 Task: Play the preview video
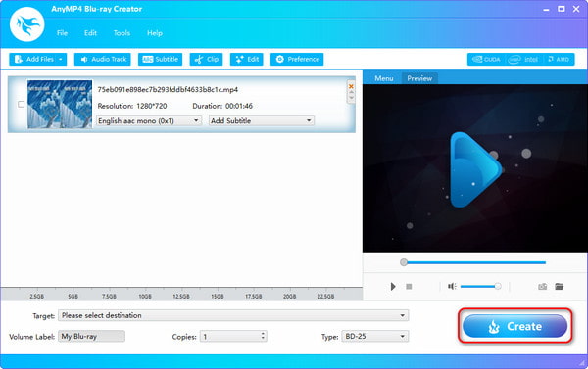pyautogui.click(x=393, y=287)
